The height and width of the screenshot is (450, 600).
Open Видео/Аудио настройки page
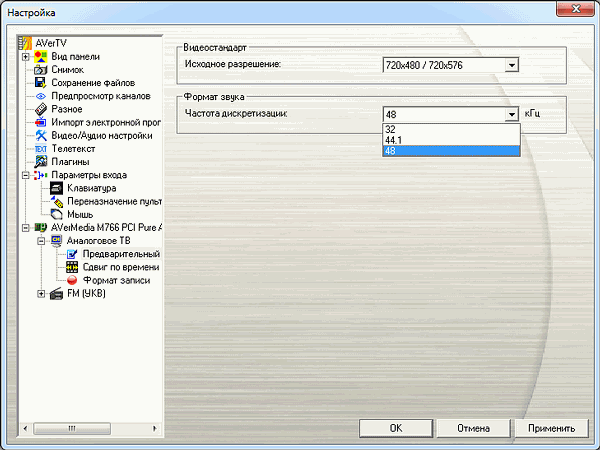[102, 135]
